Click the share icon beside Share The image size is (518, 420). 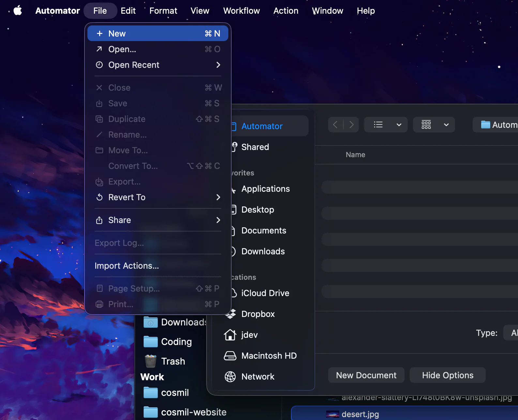coord(99,220)
